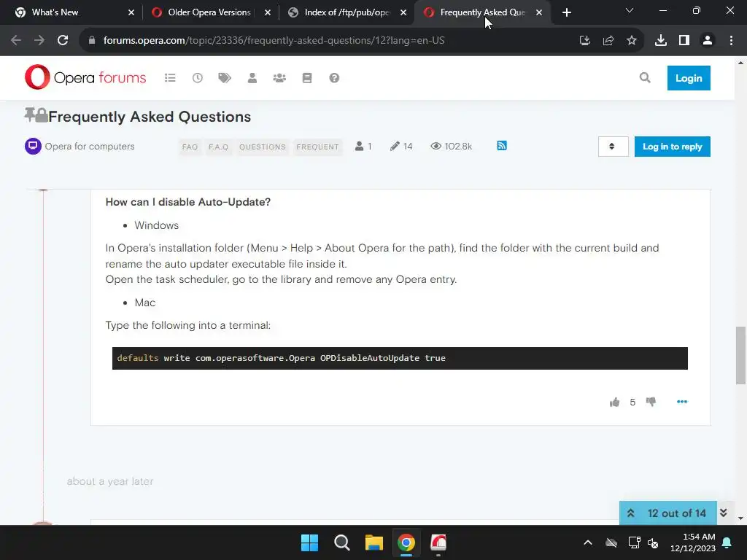Open the forum rules book icon
The image size is (747, 560).
click(x=307, y=77)
